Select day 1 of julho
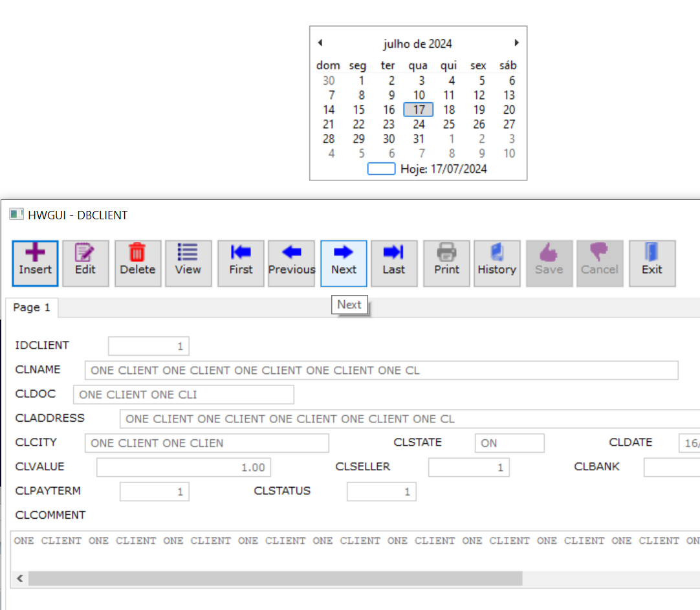The image size is (700, 610). pos(361,81)
